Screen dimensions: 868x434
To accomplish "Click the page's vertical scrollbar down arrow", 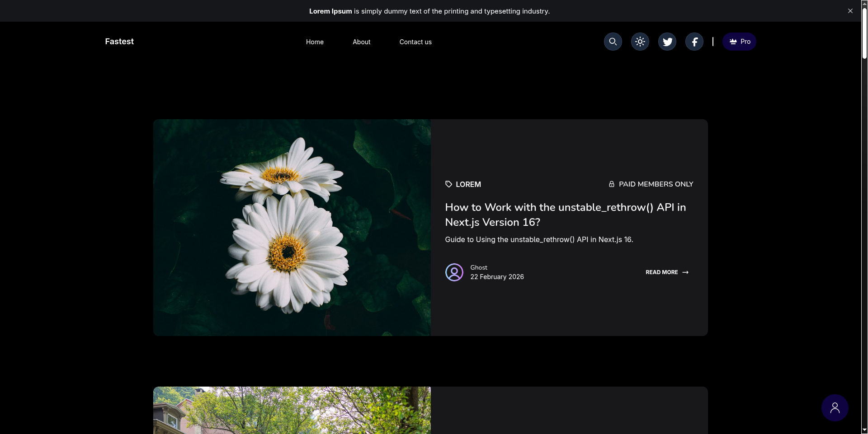I will coord(864,430).
